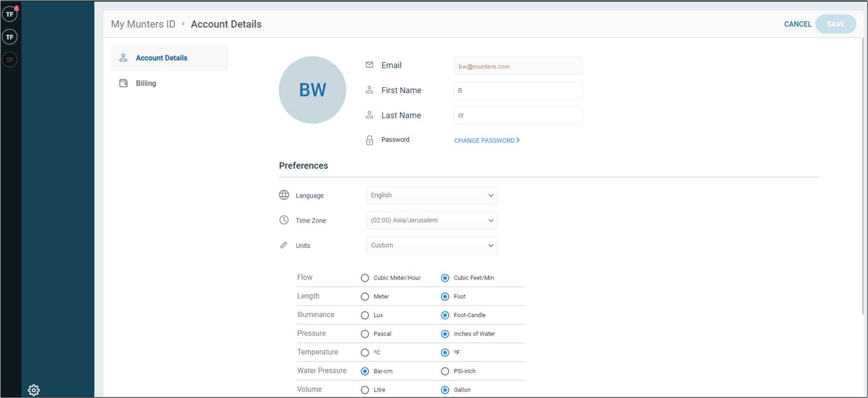
Task: Select the greyed-out third TF avatar
Action: (10, 60)
